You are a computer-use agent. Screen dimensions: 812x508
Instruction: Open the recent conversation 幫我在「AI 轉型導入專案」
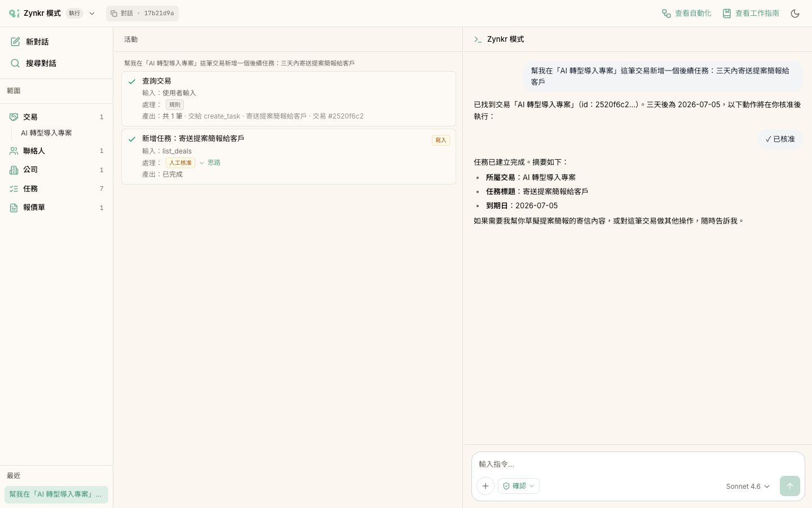56,494
